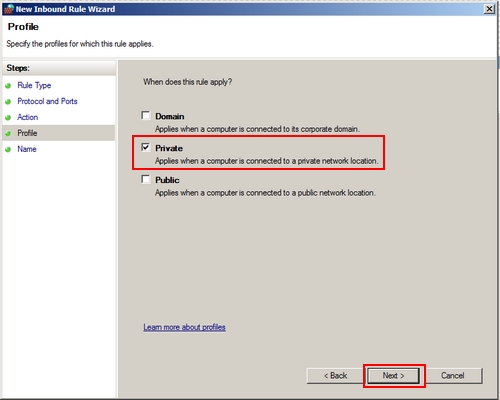Click the corporate domain description text

point(257,129)
